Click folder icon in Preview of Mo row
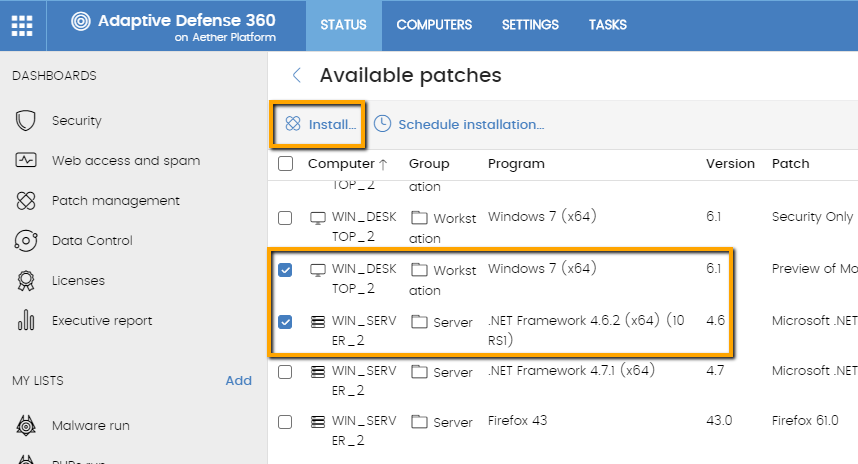Image resolution: width=858 pixels, height=464 pixels. (x=419, y=270)
